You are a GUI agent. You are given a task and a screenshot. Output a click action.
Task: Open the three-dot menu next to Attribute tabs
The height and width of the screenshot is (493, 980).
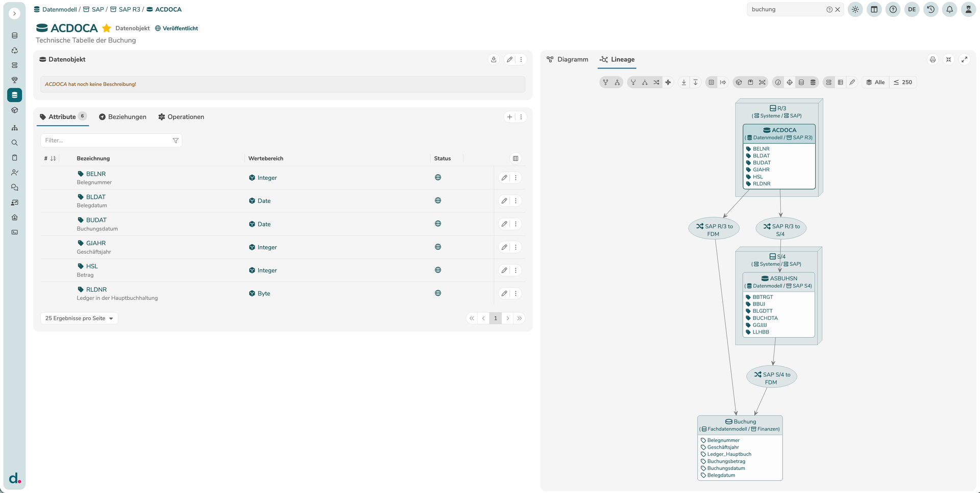pos(521,116)
